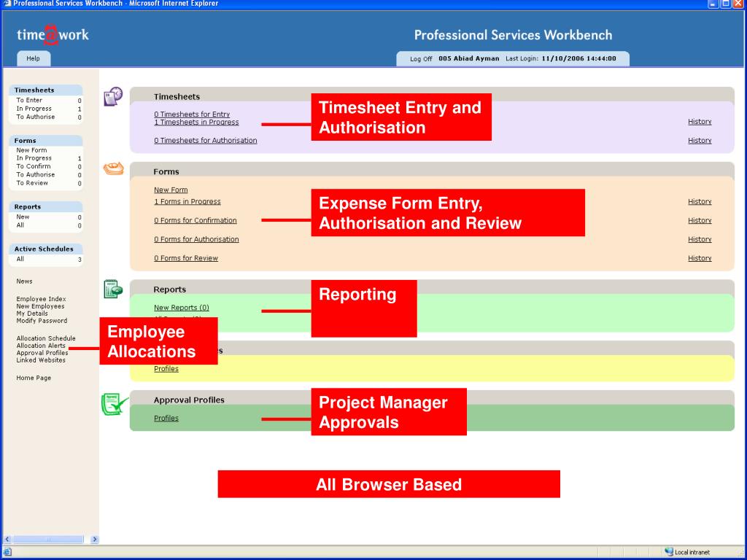747x560 pixels.
Task: Click Modify Password in sidebar
Action: (x=42, y=321)
